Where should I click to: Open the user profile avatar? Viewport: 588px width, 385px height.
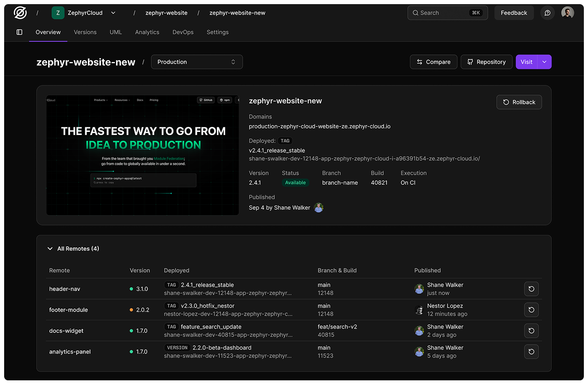coord(567,13)
